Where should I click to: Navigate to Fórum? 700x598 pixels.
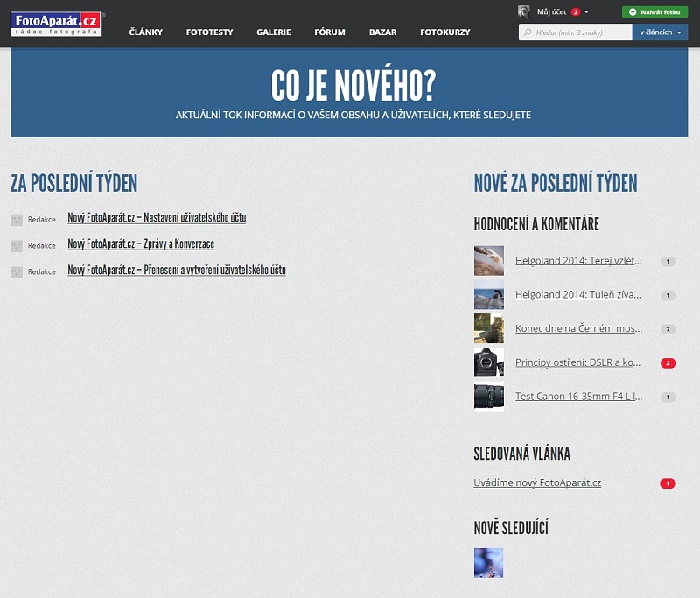click(330, 32)
